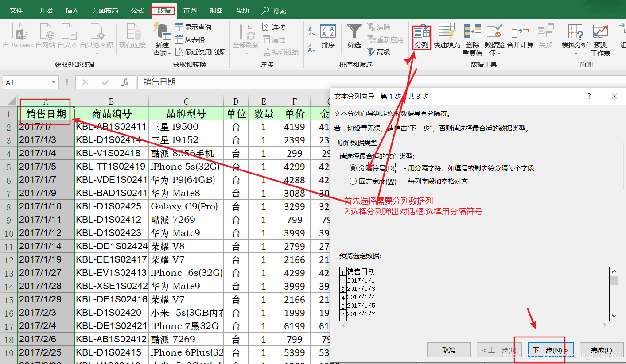Switch to the 开始 ribbon tab

tap(46, 10)
